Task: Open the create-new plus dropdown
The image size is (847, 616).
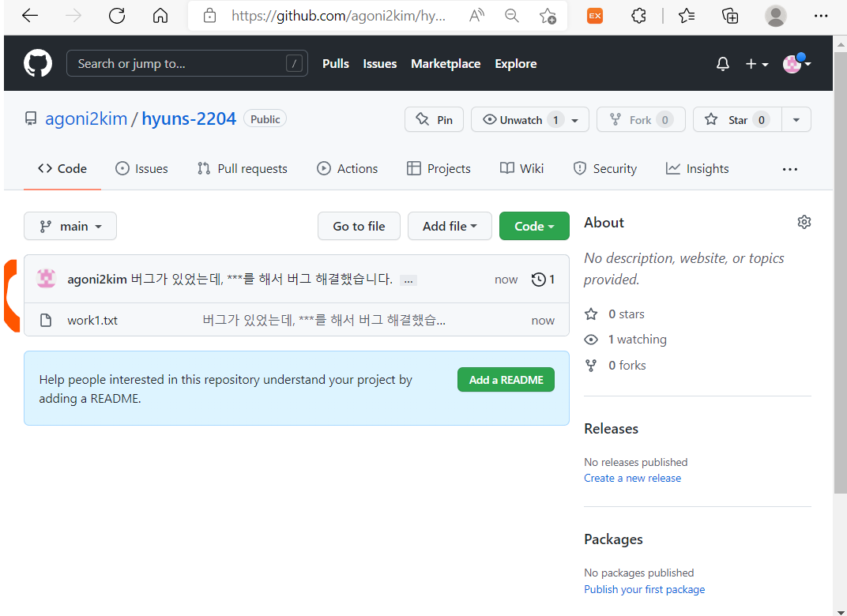Action: click(x=756, y=64)
